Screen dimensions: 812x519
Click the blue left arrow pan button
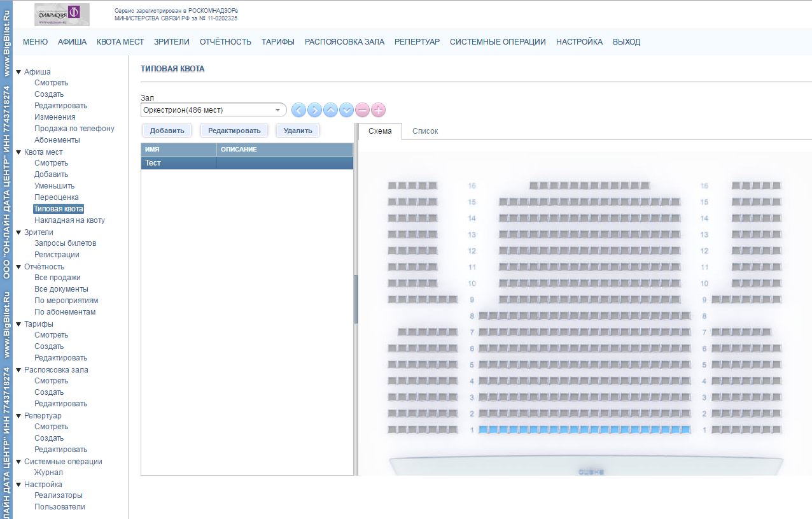tap(298, 110)
